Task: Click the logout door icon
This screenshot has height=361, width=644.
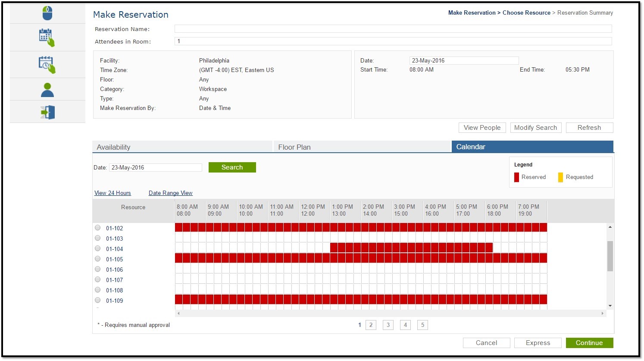Action: 47,112
